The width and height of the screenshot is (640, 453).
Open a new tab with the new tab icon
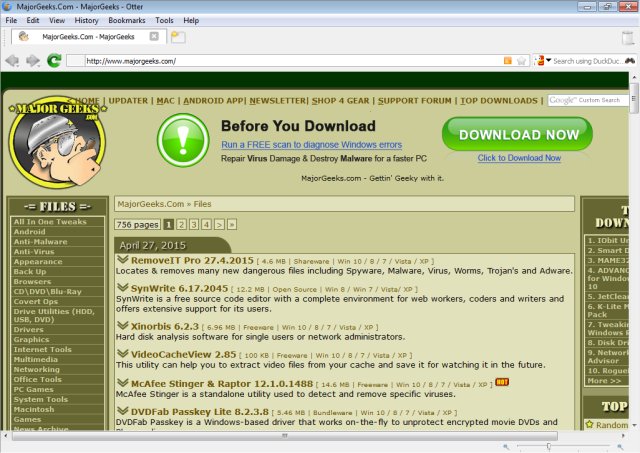pos(178,37)
